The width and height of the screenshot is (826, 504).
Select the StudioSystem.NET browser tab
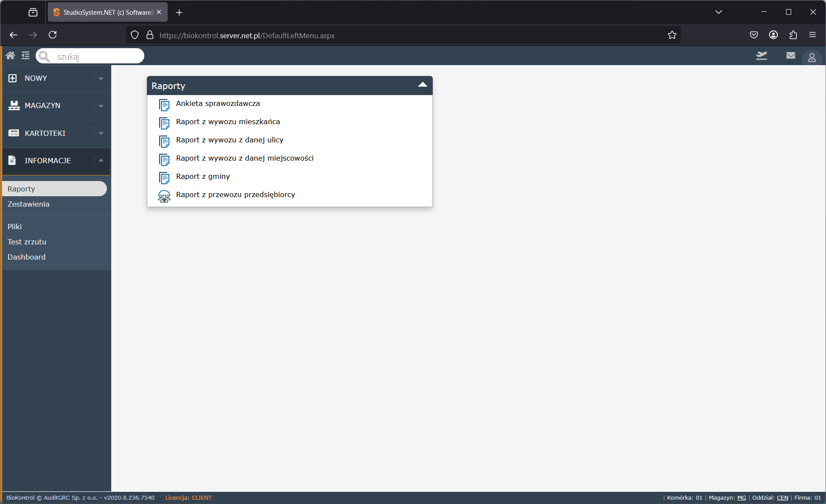[107, 12]
